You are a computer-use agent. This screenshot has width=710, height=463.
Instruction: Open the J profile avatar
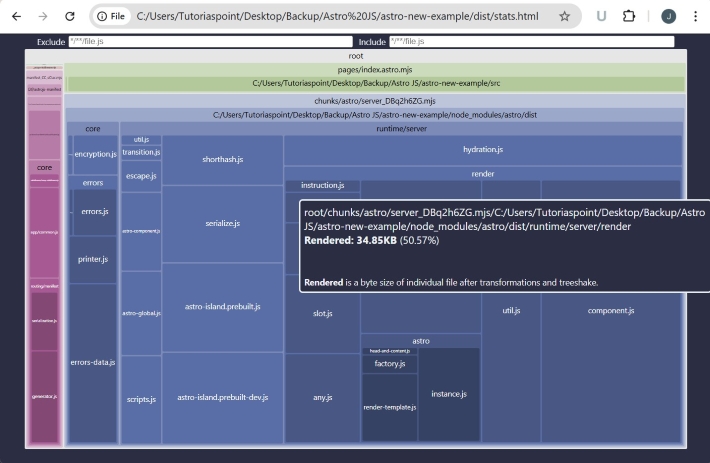pos(668,16)
